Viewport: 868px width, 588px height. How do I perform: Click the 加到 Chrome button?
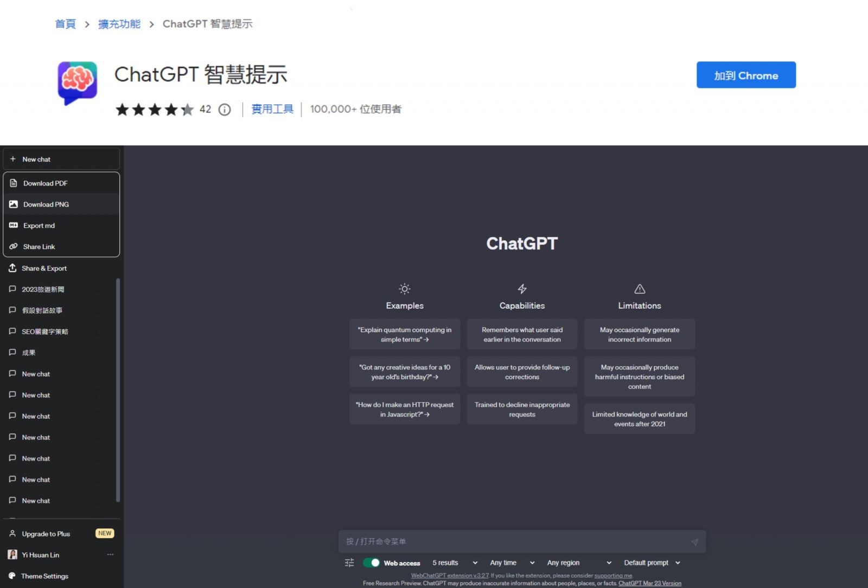[746, 75]
